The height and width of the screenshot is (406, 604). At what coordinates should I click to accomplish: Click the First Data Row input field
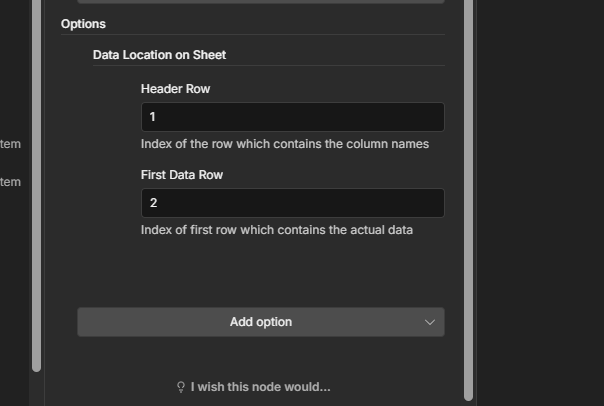pyautogui.click(x=292, y=203)
